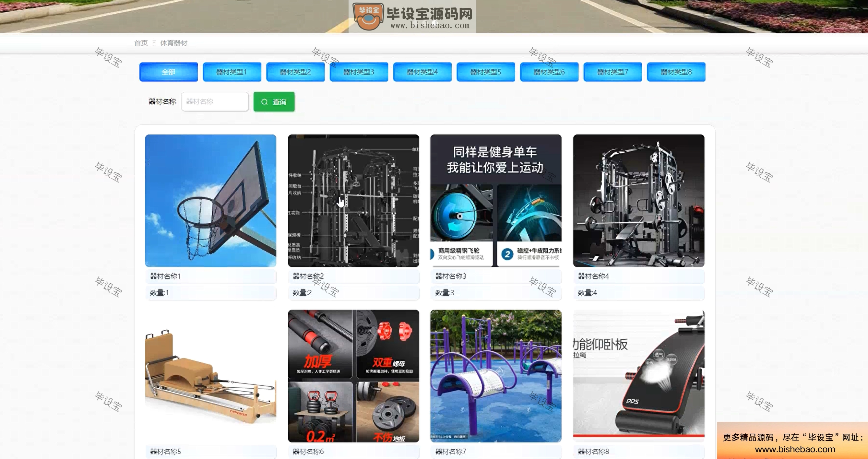Open the outdoor fitness park image for 器材名称7
The height and width of the screenshot is (459, 868).
click(x=496, y=376)
